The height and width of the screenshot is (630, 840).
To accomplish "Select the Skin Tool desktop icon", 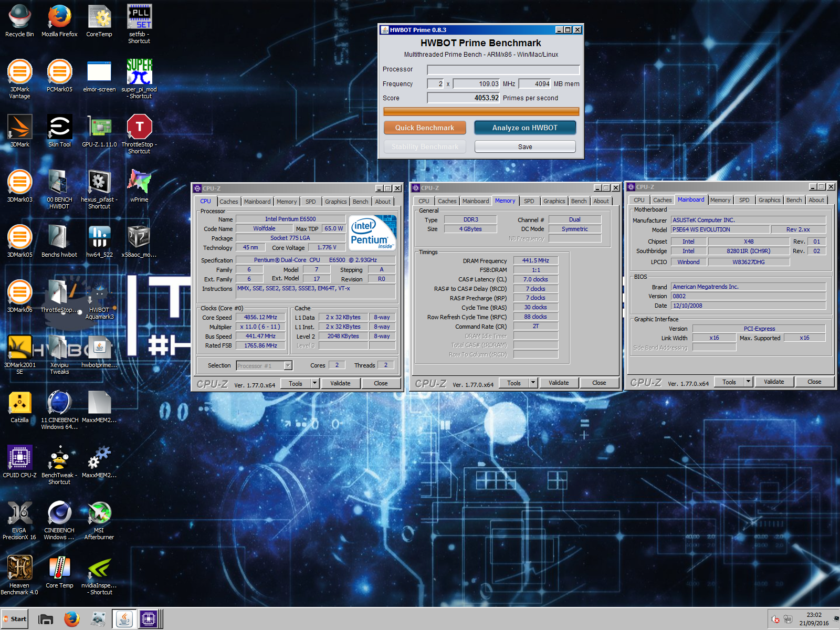I will 59,131.
